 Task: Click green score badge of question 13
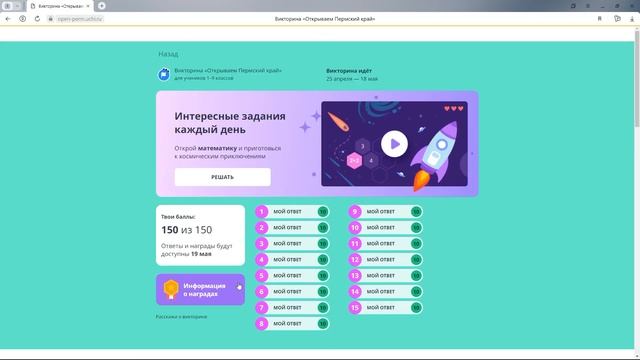[x=416, y=276]
